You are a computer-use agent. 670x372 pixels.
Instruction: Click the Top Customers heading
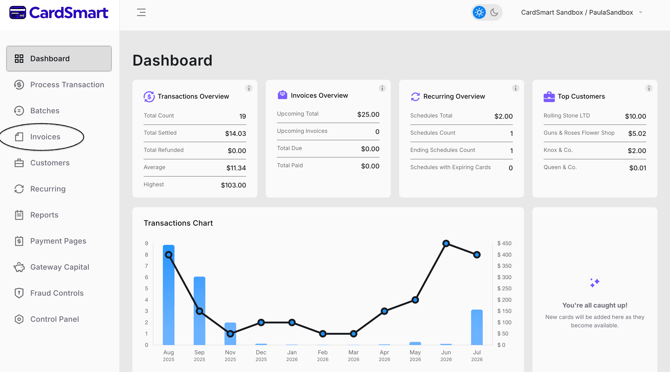point(581,97)
